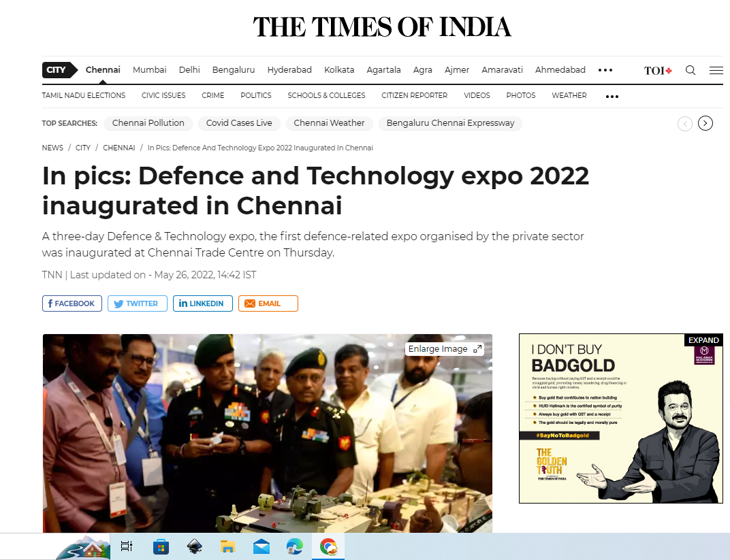Go to The Times of India homepage logo
The width and height of the screenshot is (730, 560).
(x=382, y=27)
